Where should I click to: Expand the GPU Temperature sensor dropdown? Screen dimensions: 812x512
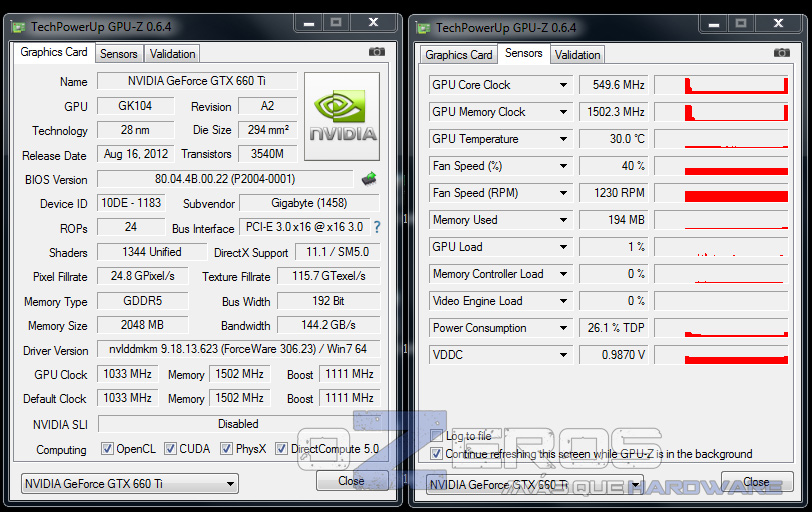pyautogui.click(x=563, y=139)
